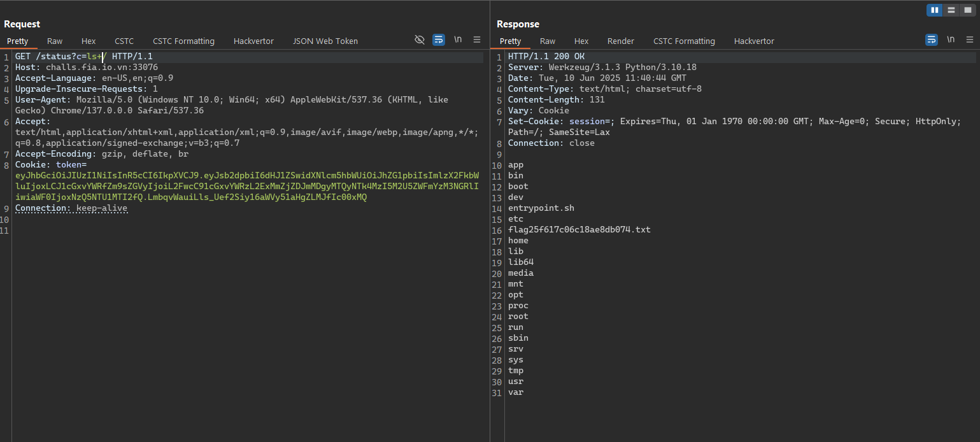
Task: Click the Host header challs.fia.io.vn:33076
Action: [x=87, y=67]
